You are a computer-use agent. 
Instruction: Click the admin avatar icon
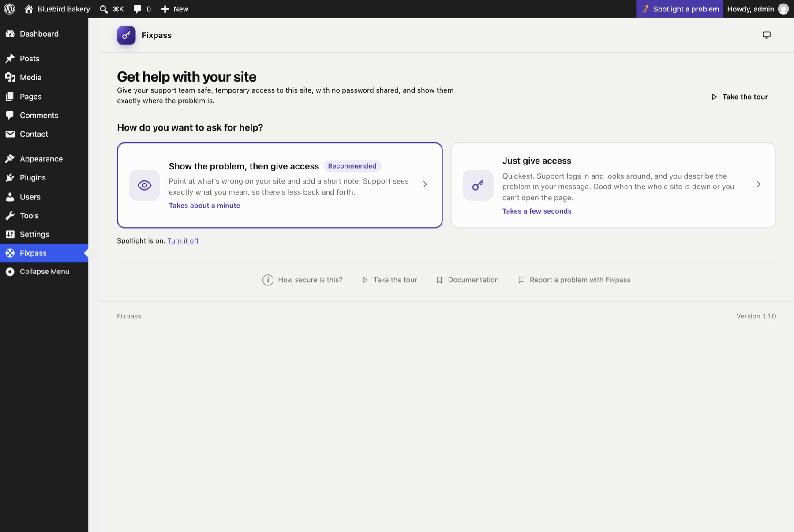click(x=783, y=9)
